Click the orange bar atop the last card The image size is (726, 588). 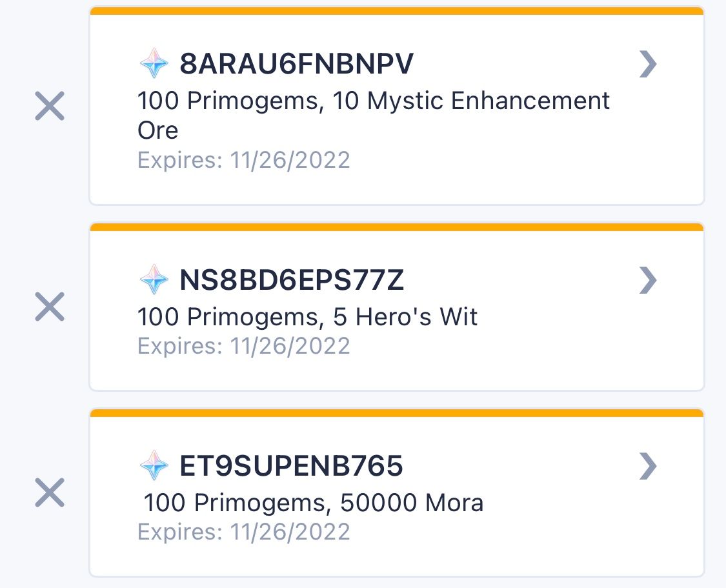coord(397,411)
